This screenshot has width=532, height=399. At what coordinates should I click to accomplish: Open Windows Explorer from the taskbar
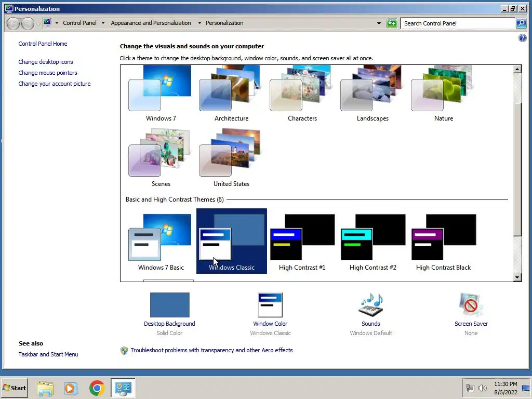(45, 388)
